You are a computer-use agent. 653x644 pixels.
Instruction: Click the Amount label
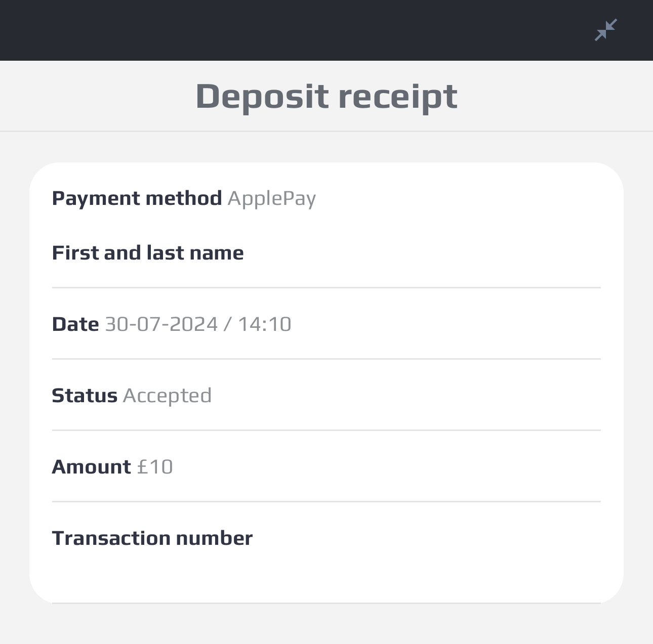point(91,467)
